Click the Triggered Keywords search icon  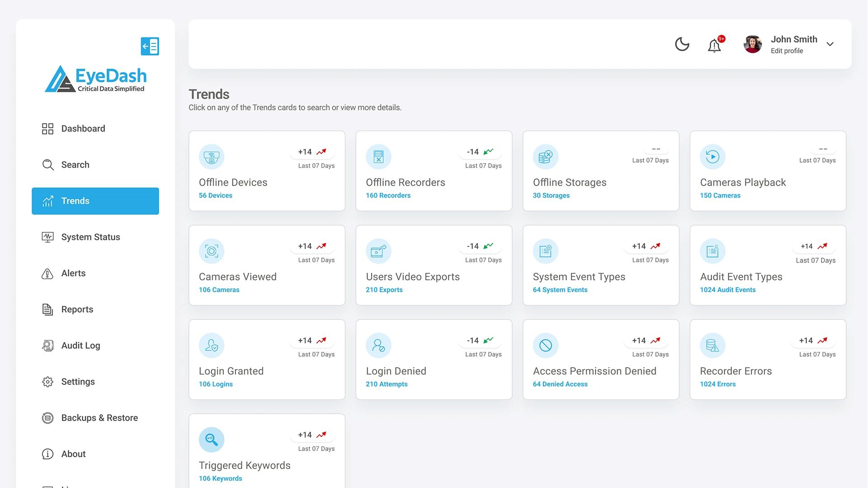coord(212,440)
